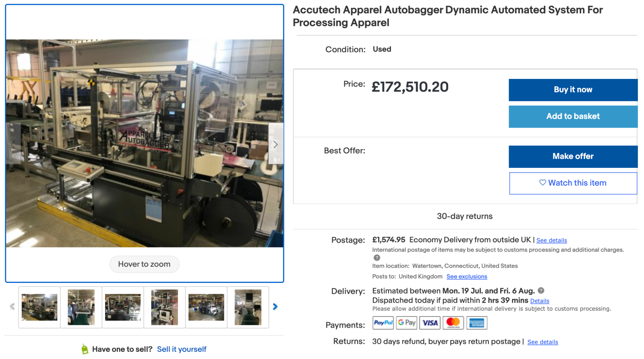Click the Google Pay payment icon
This screenshot has width=644, height=359.
click(x=406, y=323)
